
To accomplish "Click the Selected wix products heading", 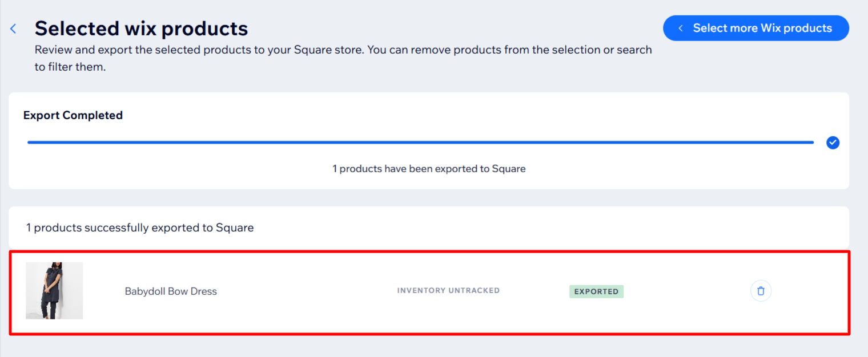I will click(141, 28).
